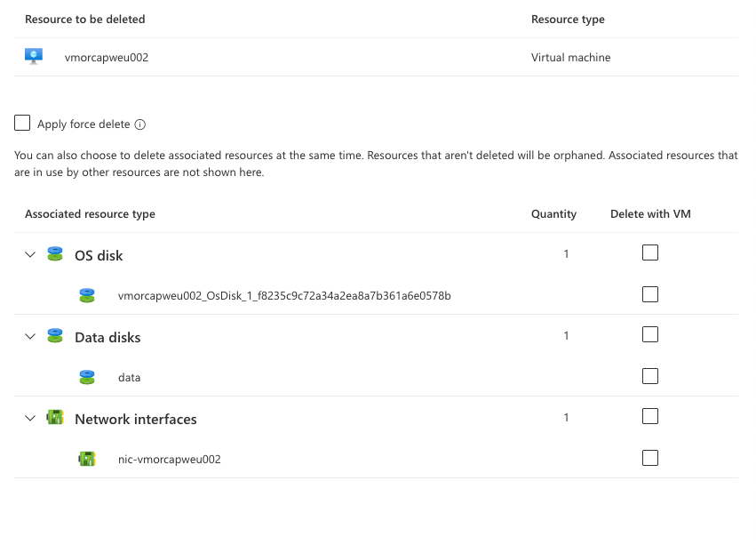
Task: Check Delete with VM for the data disk row
Action: click(650, 376)
